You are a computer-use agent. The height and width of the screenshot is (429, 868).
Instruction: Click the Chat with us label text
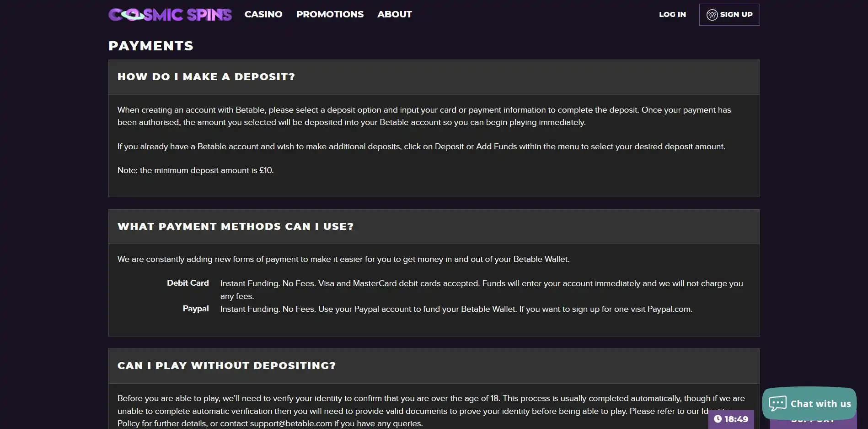click(820, 404)
